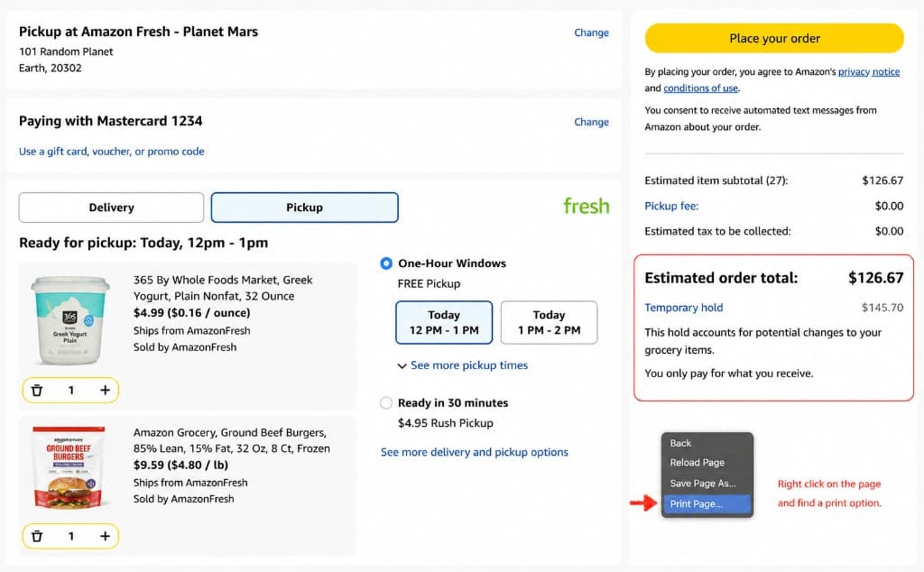Add one more Ground Beef Burgers

click(x=105, y=536)
